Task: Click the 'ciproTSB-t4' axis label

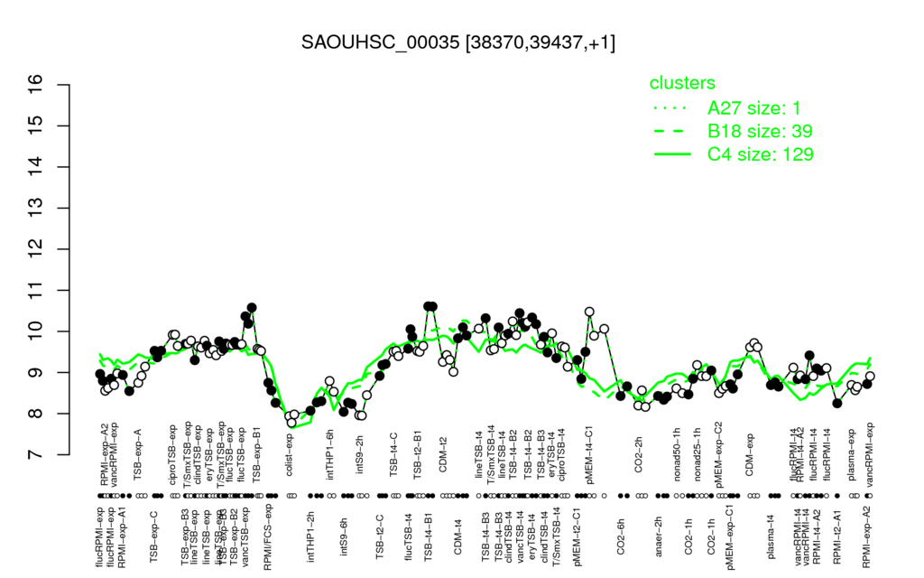Action: [561, 456]
